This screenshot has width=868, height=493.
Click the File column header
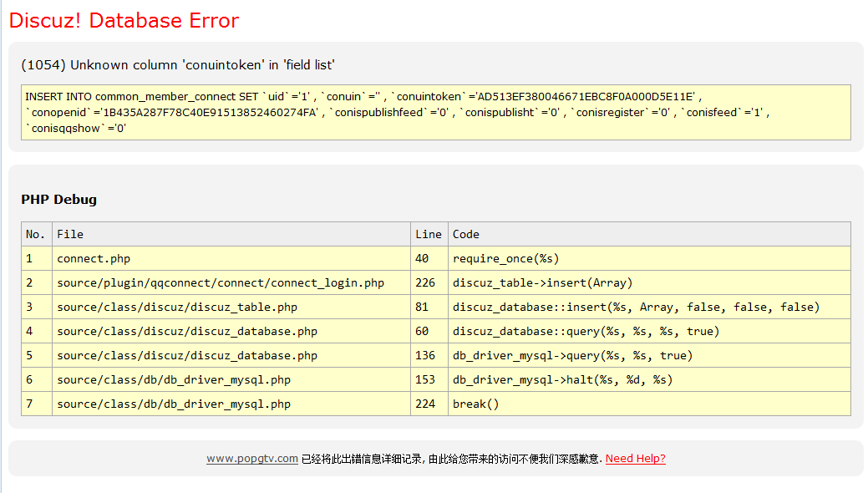pos(231,234)
